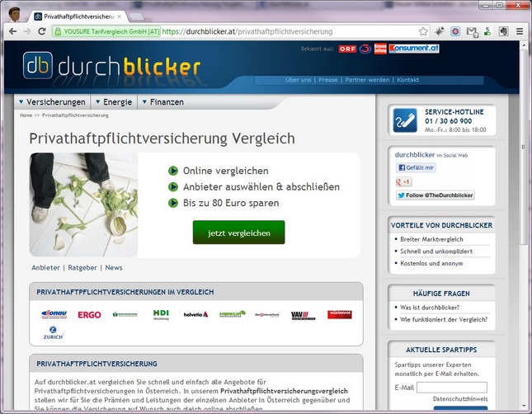Click the ERGO insurer logo
This screenshot has height=414, width=532.
89,315
